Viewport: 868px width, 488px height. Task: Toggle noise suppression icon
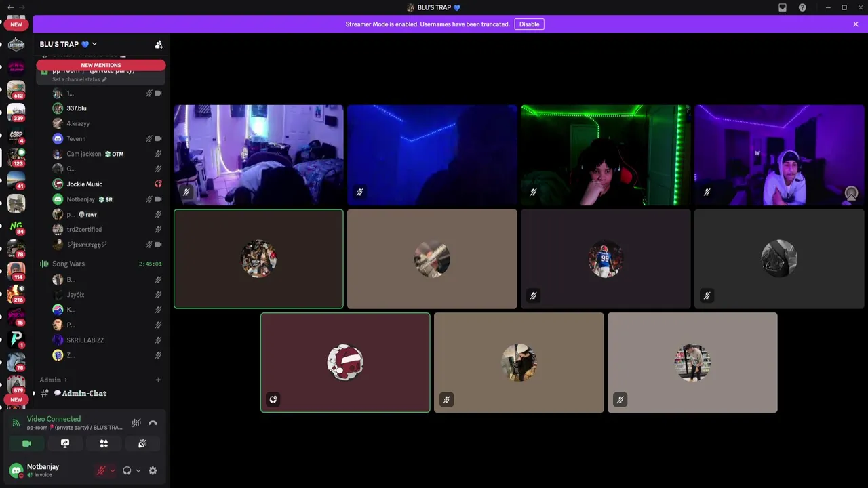[x=136, y=423]
